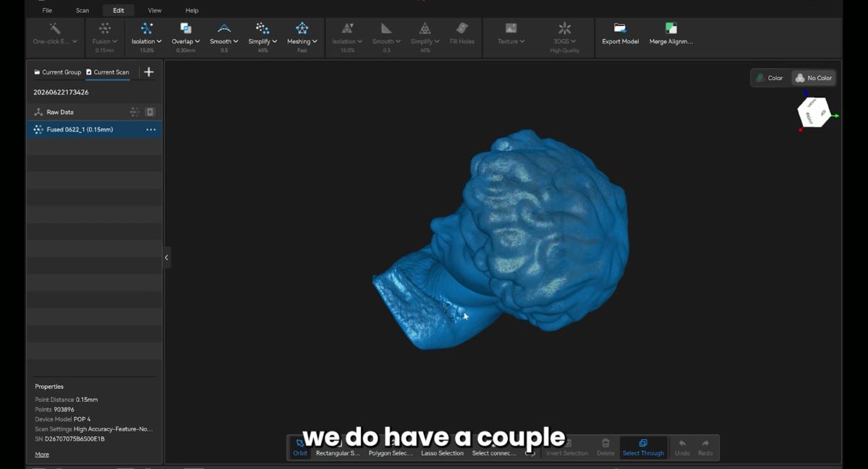Click the Point Distance 0.15mm property
The height and width of the screenshot is (469, 868).
(x=67, y=400)
